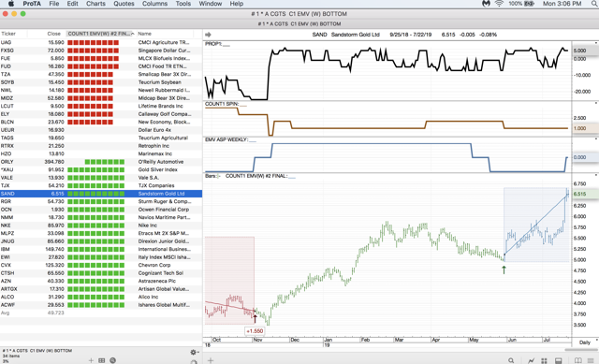The image size is (599, 364).
Task: Open the Daily timeframe selector
Action: coord(584,342)
